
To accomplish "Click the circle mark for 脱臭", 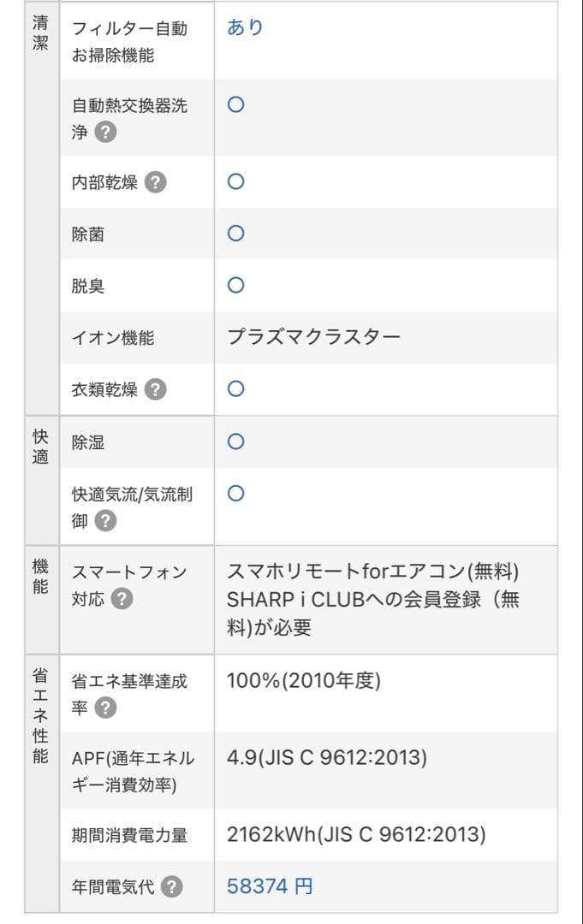I will pos(236,285).
